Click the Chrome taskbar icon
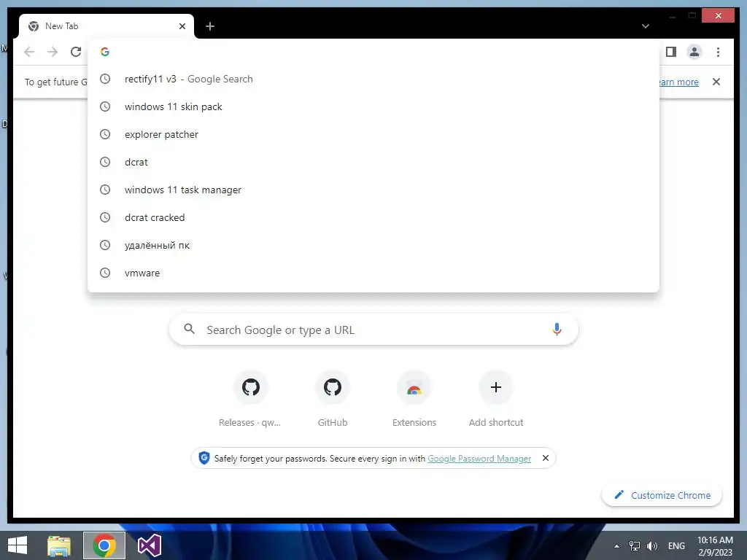Screen dimensions: 747x560 coord(104,545)
